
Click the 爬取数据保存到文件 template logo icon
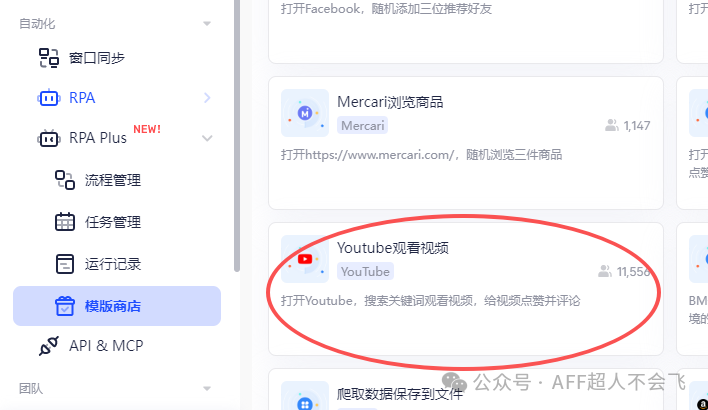(305, 397)
